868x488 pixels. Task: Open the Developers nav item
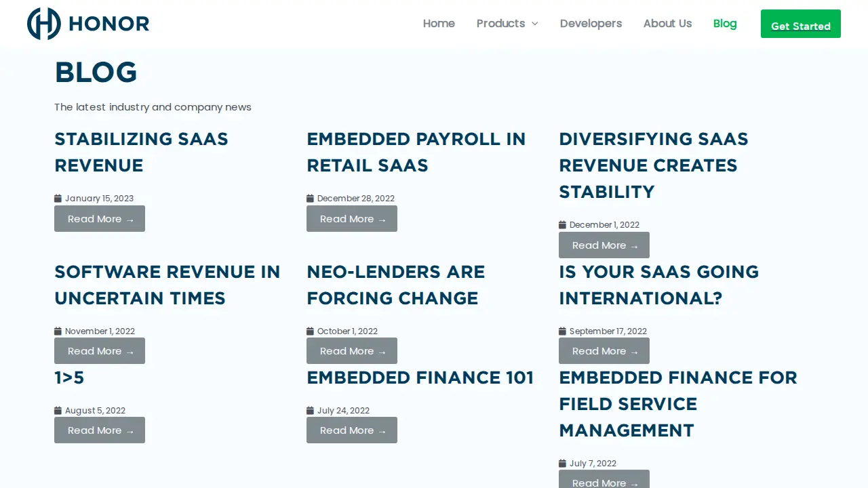click(591, 24)
